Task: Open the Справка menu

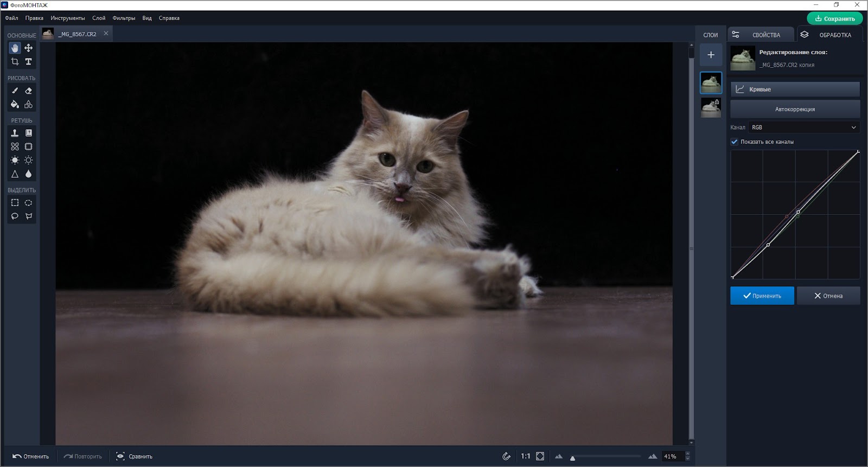Action: [x=169, y=18]
